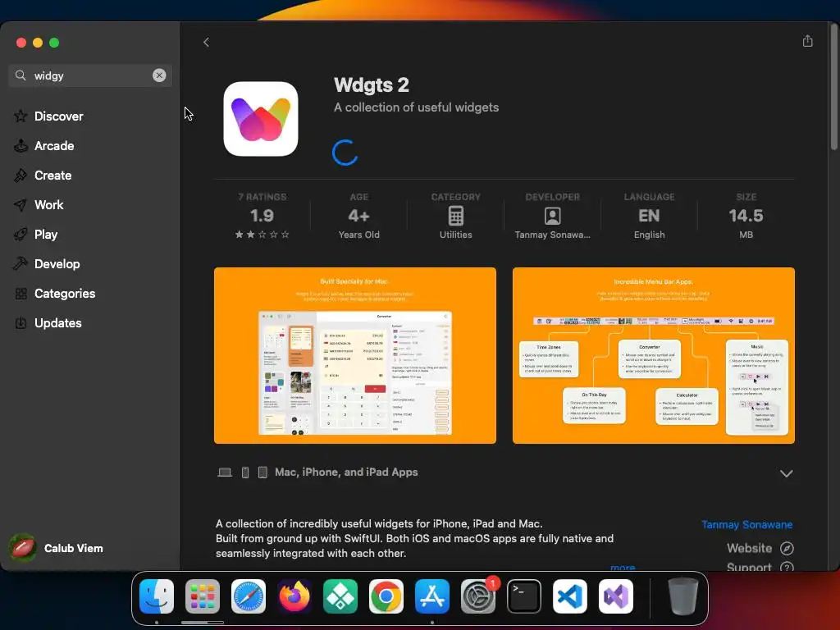Expand the description with more link

[623, 567]
